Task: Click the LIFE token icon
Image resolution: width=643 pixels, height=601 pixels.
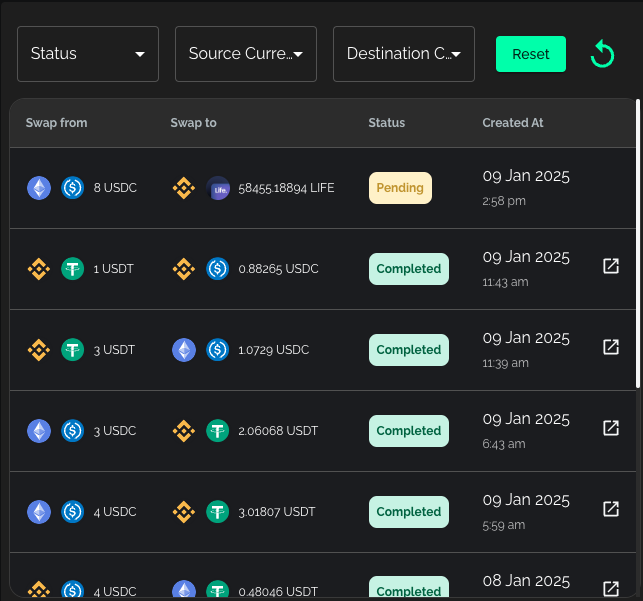Action: pyautogui.click(x=218, y=188)
